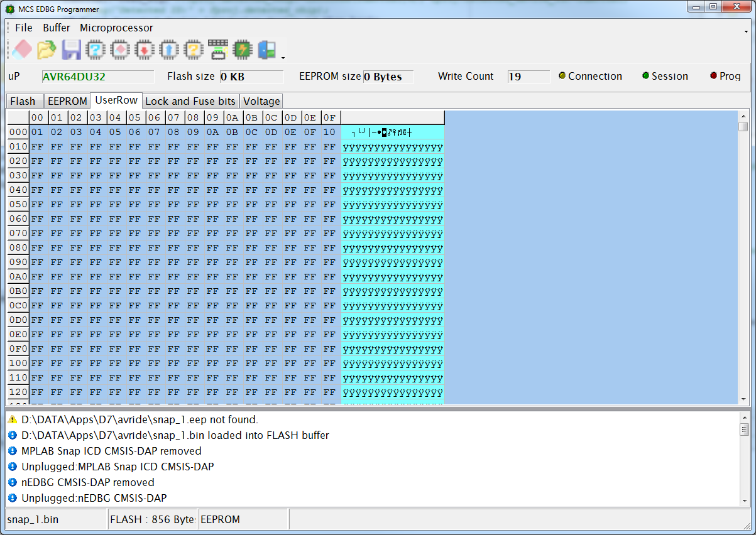This screenshot has height=535, width=756.
Task: Click the snap_1.bin loaded into FLASH buffer line
Action: [x=175, y=435]
